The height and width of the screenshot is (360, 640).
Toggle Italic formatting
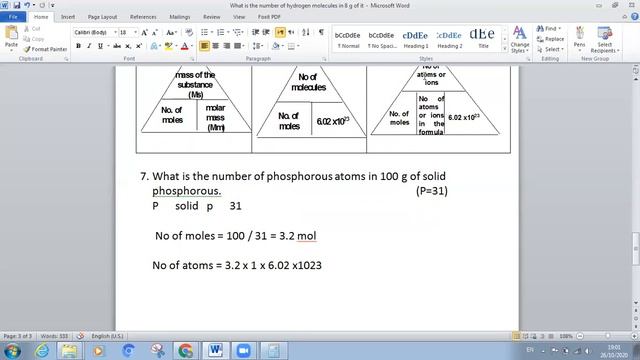tap(89, 46)
